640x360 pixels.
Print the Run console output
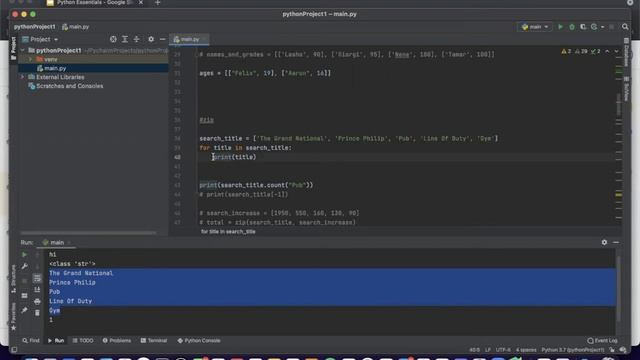(37, 302)
